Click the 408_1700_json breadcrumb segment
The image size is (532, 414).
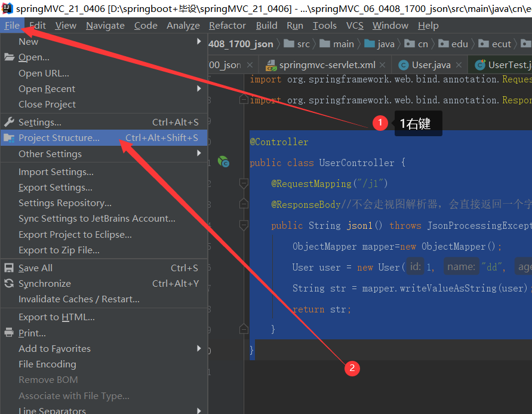point(241,44)
